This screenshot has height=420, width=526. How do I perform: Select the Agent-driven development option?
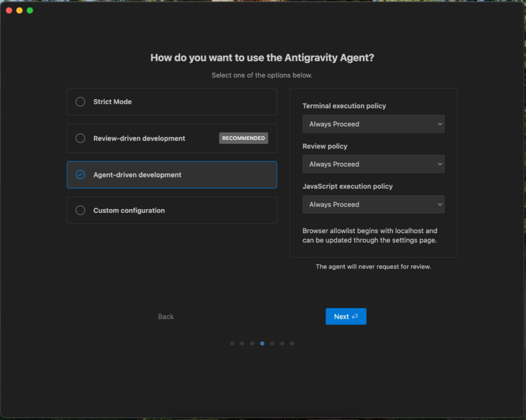[172, 175]
